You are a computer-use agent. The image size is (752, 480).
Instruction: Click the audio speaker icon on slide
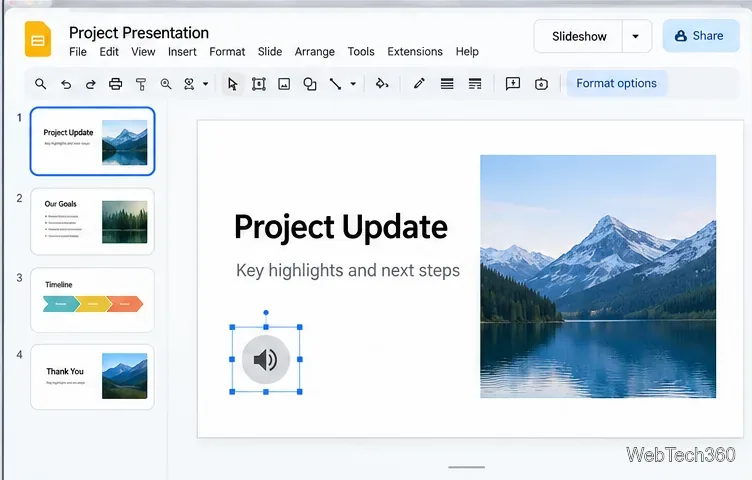tap(266, 359)
